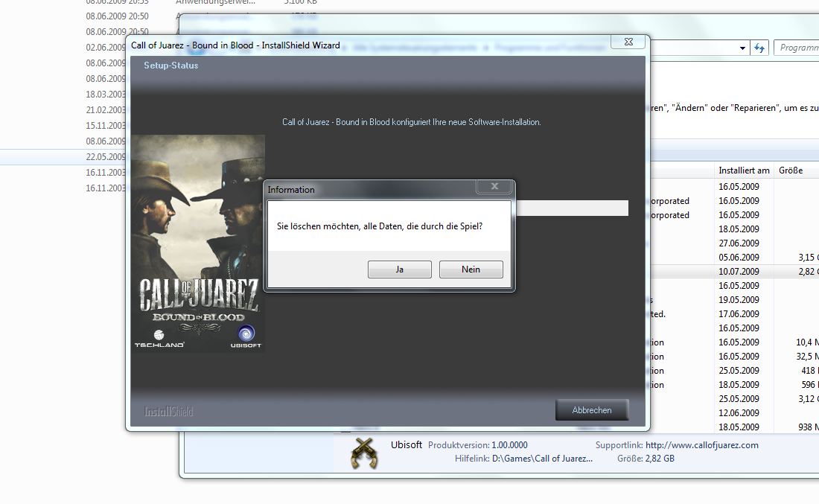Screen dimensions: 819x504
Task: Click the 'Hilfelink: D:\Games\Call of Juarez...' text
Action: tap(523, 459)
